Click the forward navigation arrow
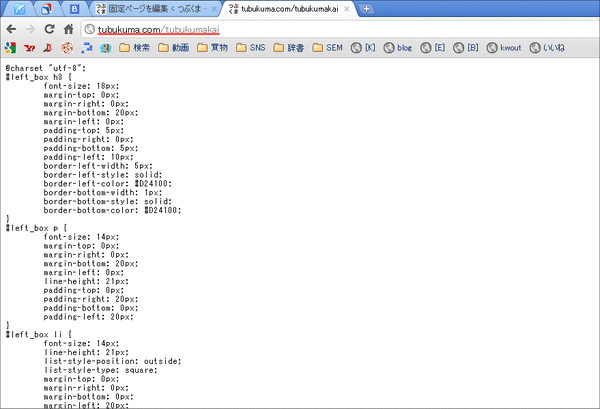 (x=30, y=29)
